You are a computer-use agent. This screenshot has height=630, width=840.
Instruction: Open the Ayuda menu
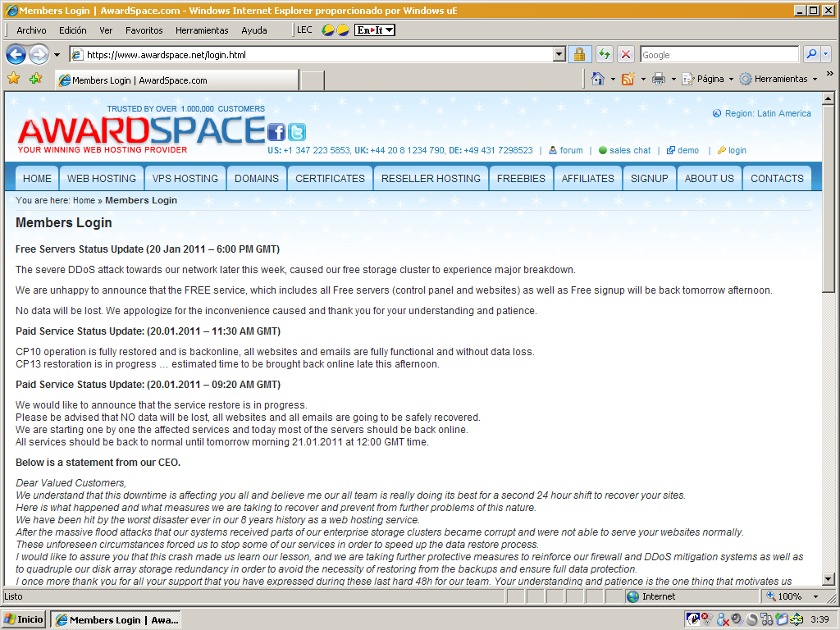pyautogui.click(x=254, y=30)
